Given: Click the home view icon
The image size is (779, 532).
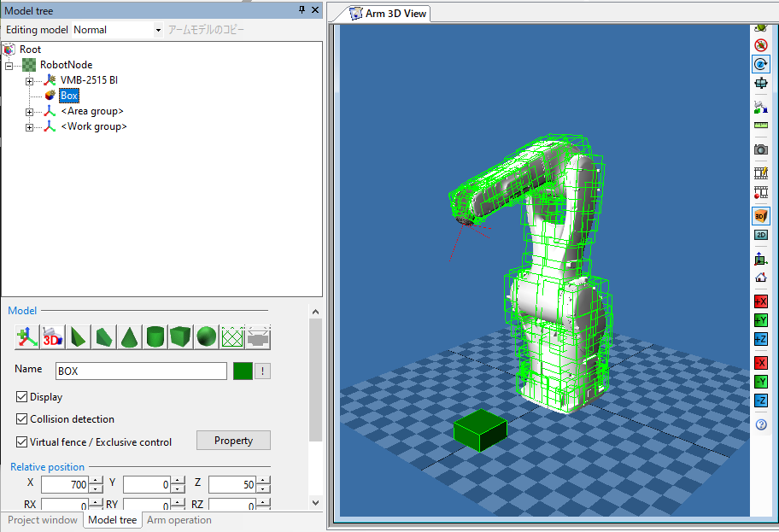Looking at the screenshot, I should click(760, 278).
